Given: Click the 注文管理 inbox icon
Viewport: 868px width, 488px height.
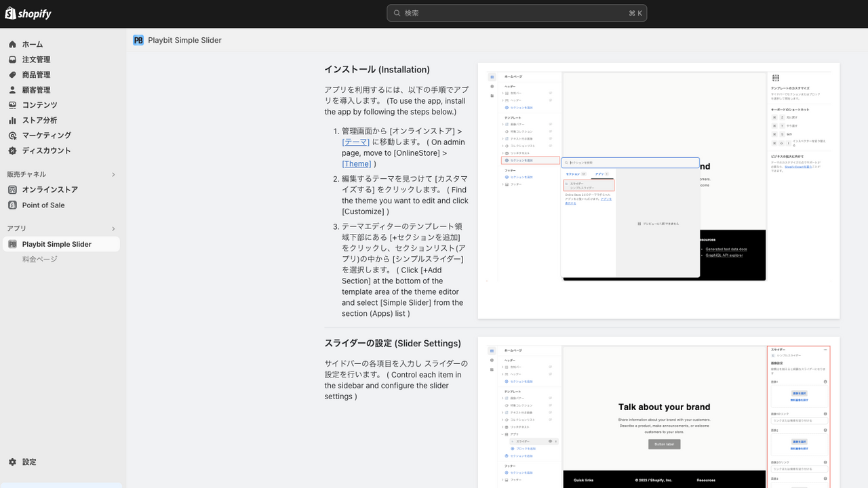Looking at the screenshot, I should [x=12, y=60].
